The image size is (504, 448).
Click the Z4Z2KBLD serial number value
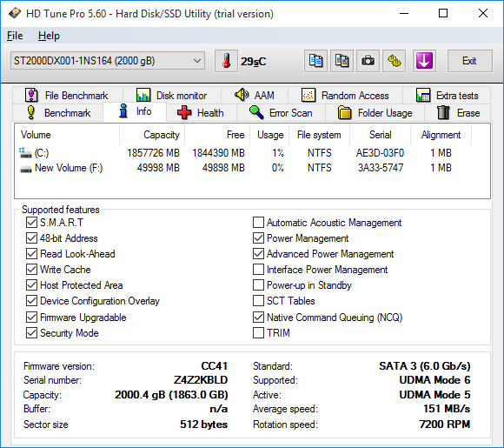coord(201,380)
